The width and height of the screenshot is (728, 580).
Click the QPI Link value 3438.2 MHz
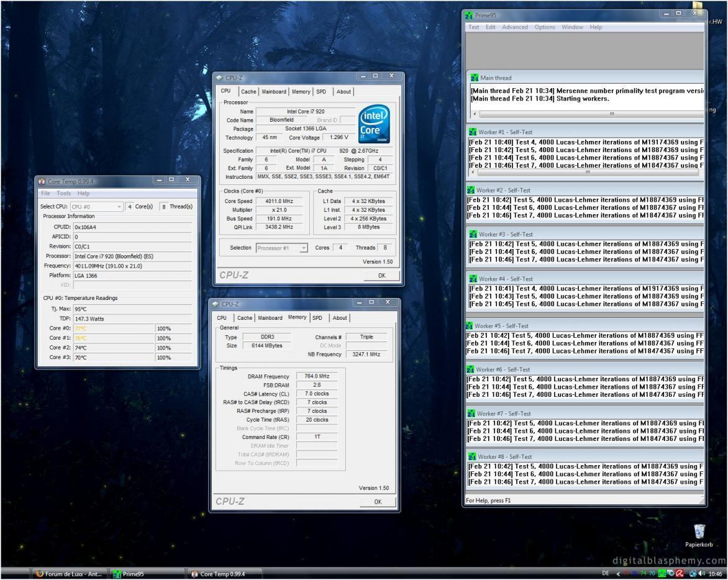279,227
